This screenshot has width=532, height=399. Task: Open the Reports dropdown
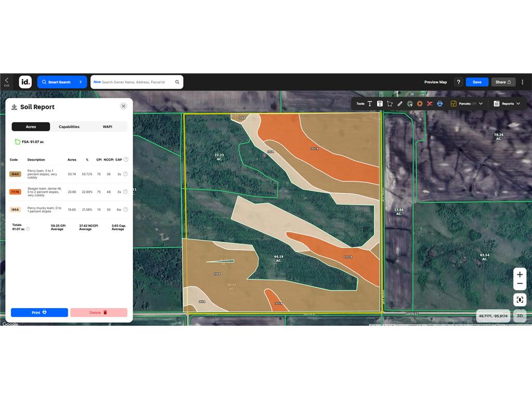pyautogui.click(x=508, y=103)
